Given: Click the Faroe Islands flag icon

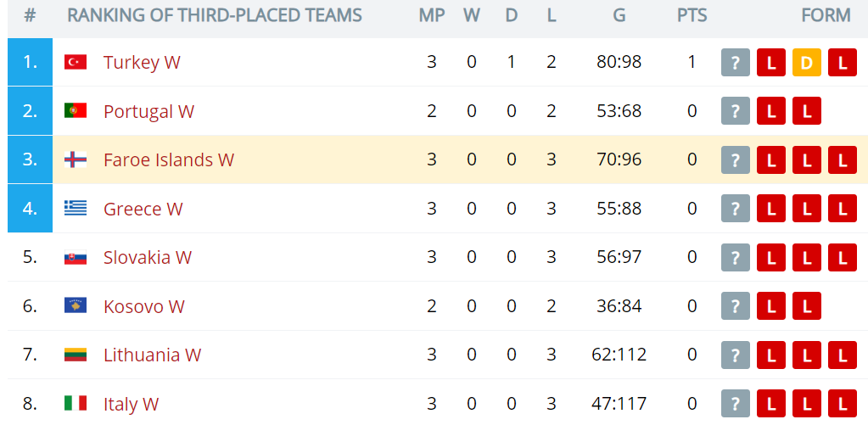Looking at the screenshot, I should [x=76, y=160].
